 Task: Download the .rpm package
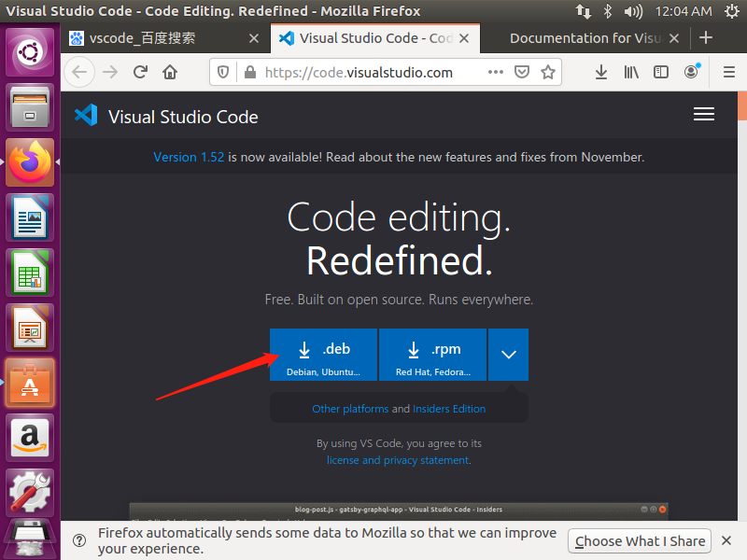[432, 355]
